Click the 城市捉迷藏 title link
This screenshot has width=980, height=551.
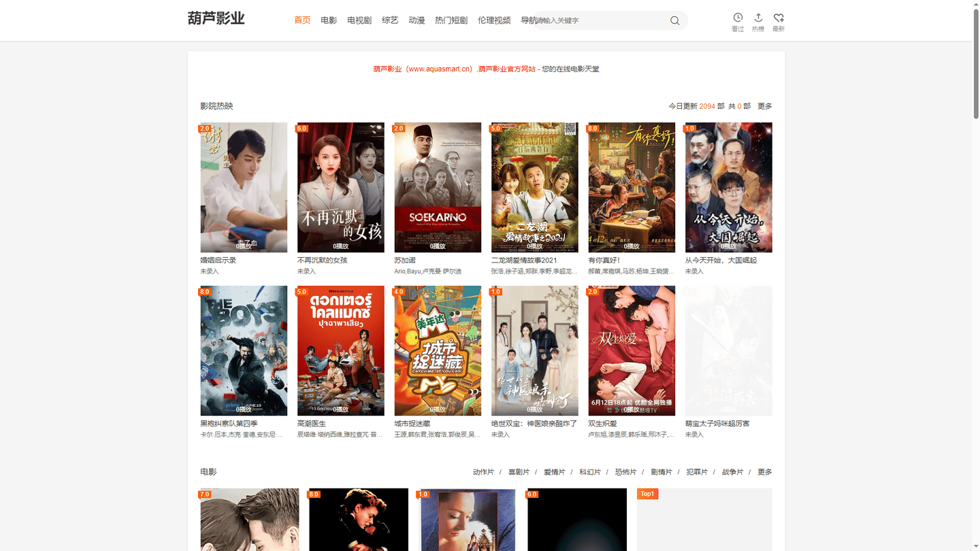click(x=412, y=423)
